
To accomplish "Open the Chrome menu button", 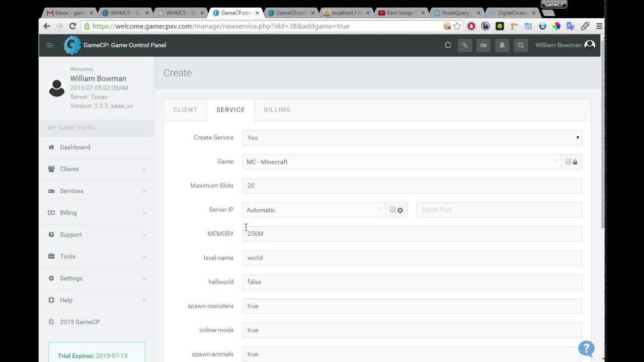I will click(599, 26).
